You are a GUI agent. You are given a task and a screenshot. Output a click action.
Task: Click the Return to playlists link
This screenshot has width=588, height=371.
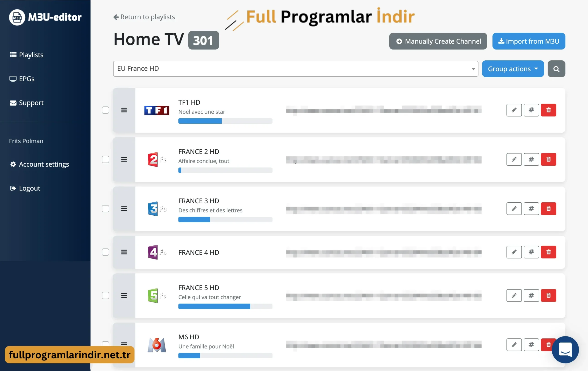click(x=144, y=17)
